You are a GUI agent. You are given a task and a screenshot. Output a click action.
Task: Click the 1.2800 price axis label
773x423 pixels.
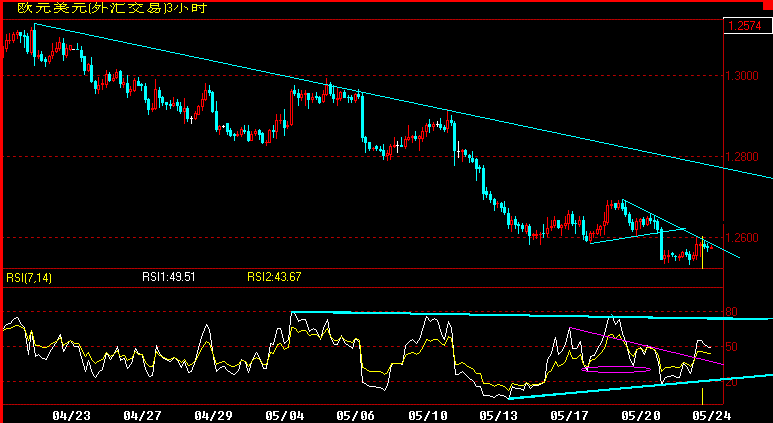click(x=742, y=157)
